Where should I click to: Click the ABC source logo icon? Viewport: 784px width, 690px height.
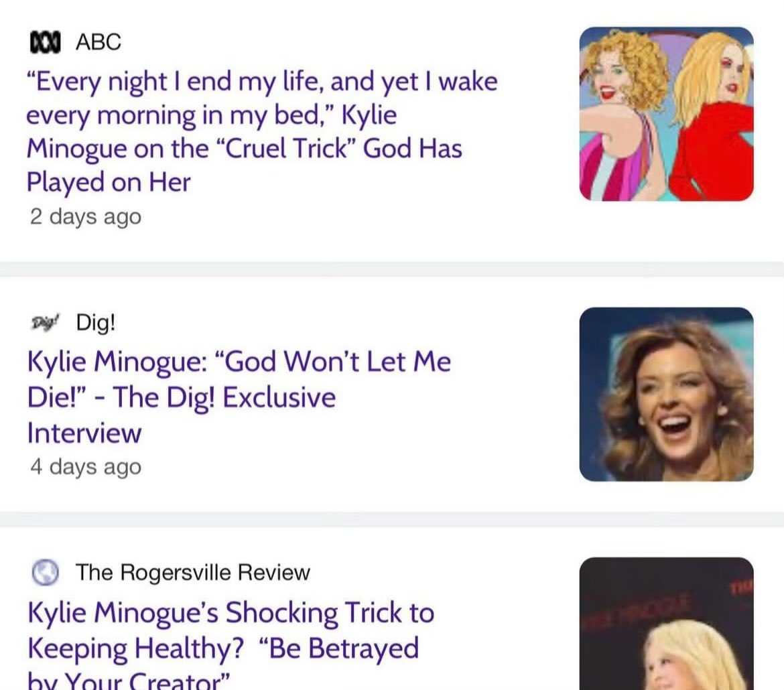(45, 42)
